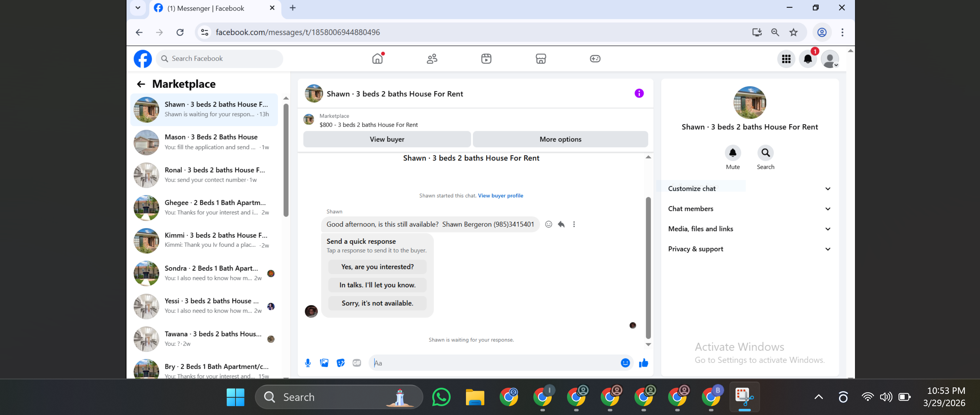Choose a sticker icon

pyautogui.click(x=340, y=363)
